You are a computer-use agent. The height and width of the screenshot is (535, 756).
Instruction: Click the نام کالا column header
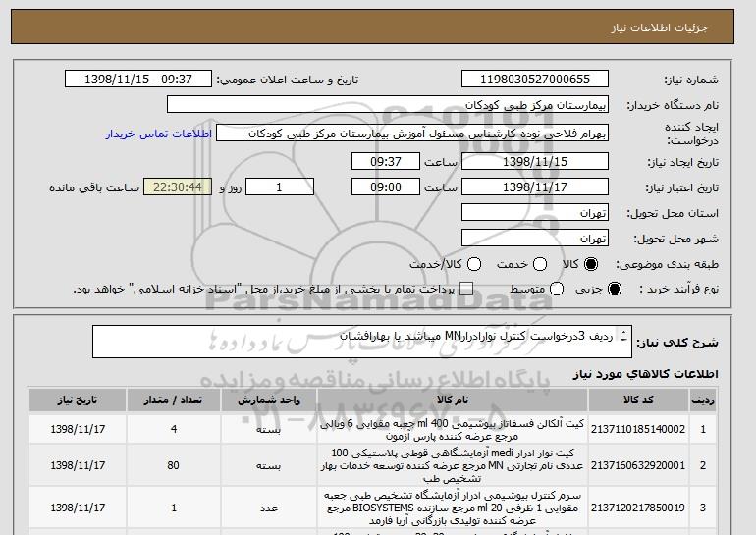(453, 401)
